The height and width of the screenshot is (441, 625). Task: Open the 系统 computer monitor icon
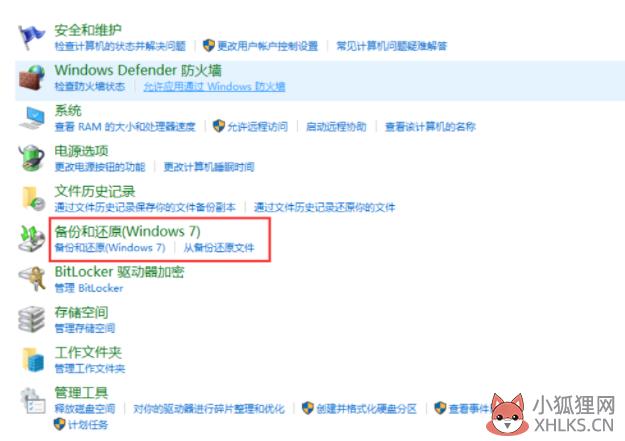coord(32,118)
